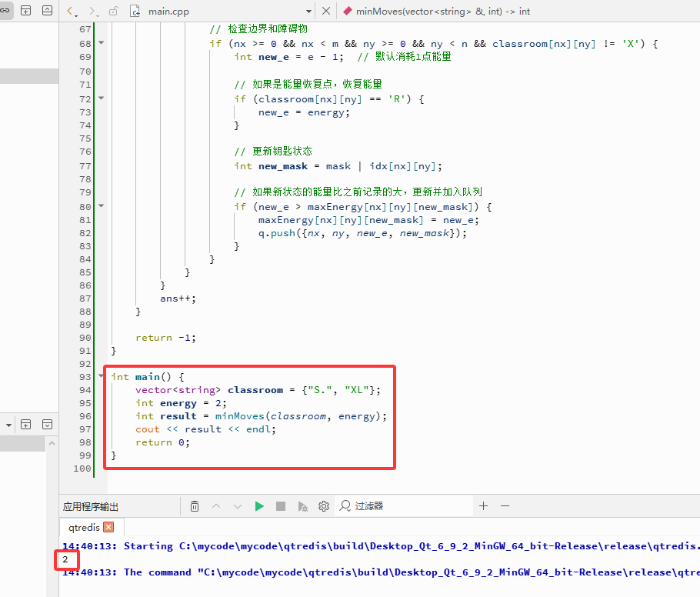Click the output value '2' in console

[65, 559]
